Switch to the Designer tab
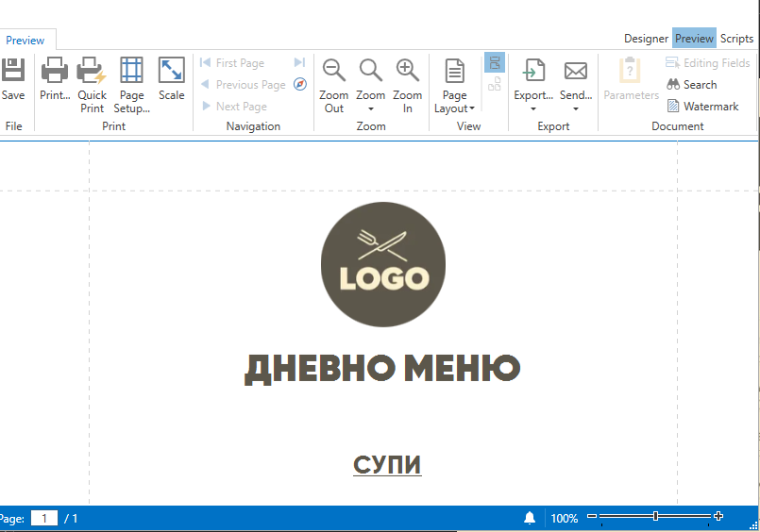Image resolution: width=760 pixels, height=532 pixels. [x=646, y=39]
